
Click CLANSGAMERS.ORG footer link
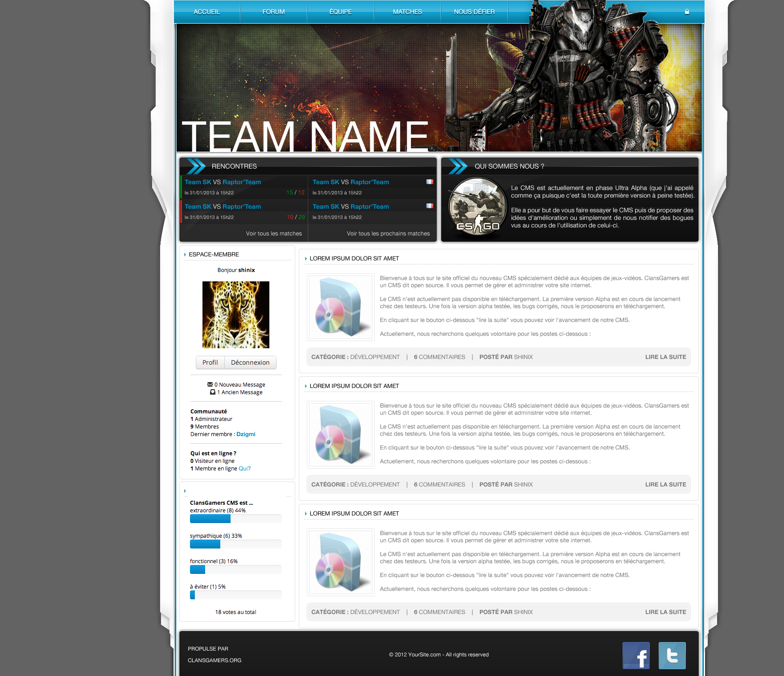click(215, 660)
